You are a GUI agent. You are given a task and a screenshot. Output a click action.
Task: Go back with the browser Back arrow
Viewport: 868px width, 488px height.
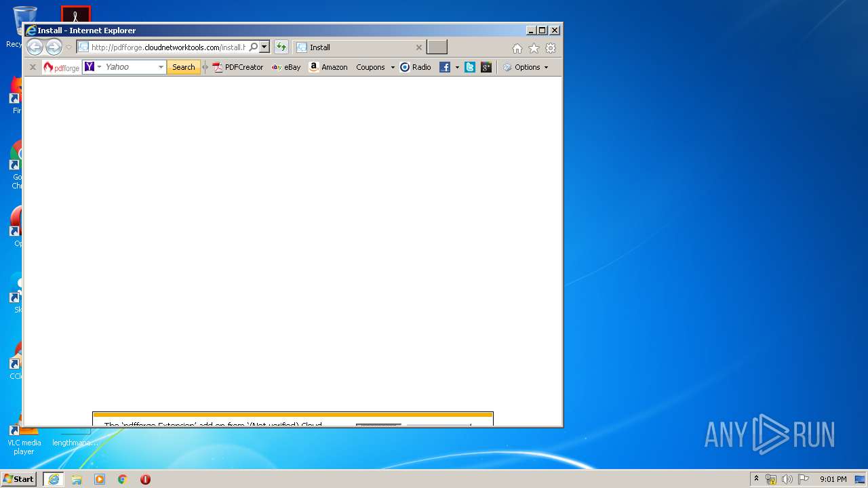(35, 47)
